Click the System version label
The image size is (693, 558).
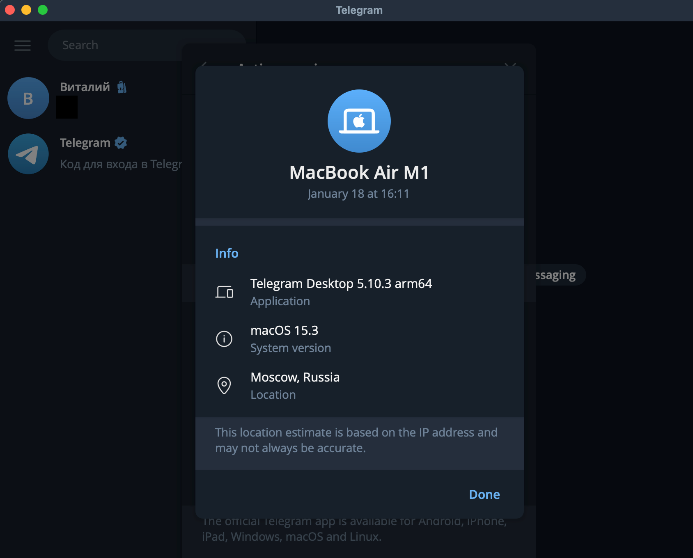tap(290, 348)
